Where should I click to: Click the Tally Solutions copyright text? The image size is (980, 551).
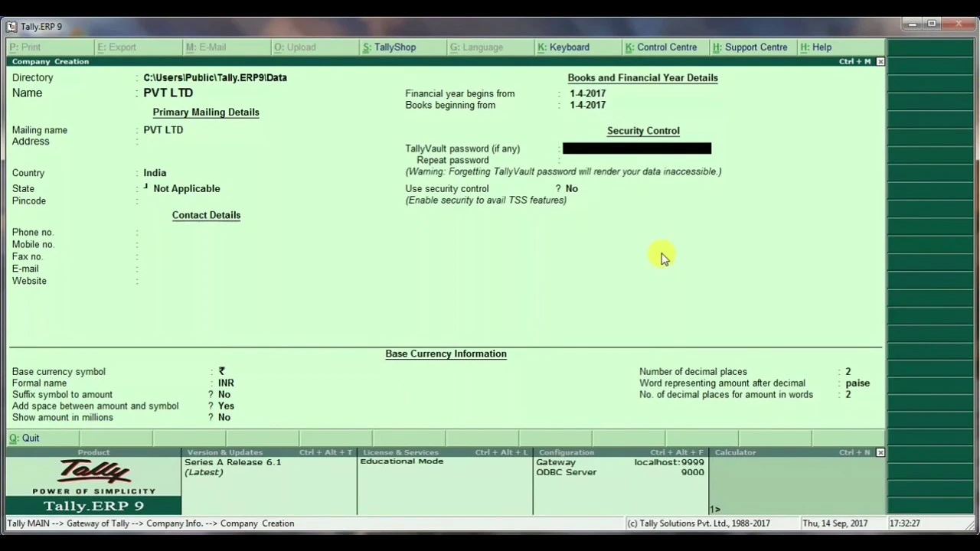tap(698, 523)
